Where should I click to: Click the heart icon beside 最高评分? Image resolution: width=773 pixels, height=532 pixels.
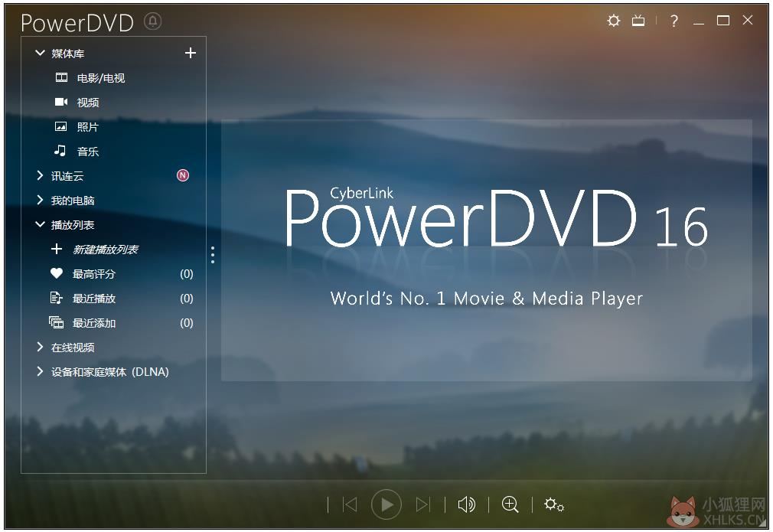click(57, 273)
